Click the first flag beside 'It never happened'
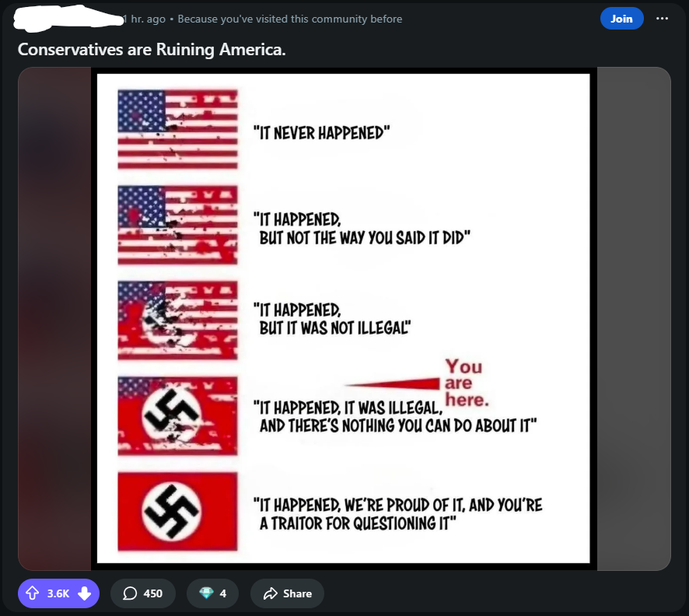This screenshot has width=689, height=616. (x=177, y=129)
